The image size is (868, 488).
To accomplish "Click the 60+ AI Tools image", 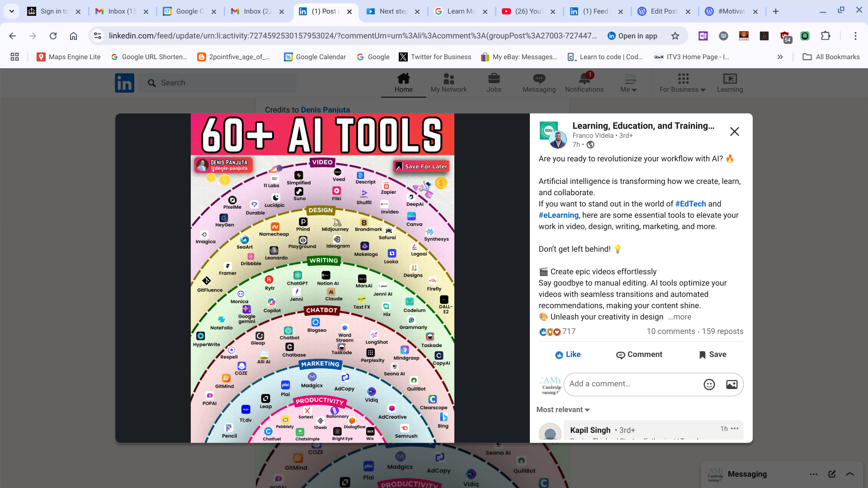I will coord(322,278).
